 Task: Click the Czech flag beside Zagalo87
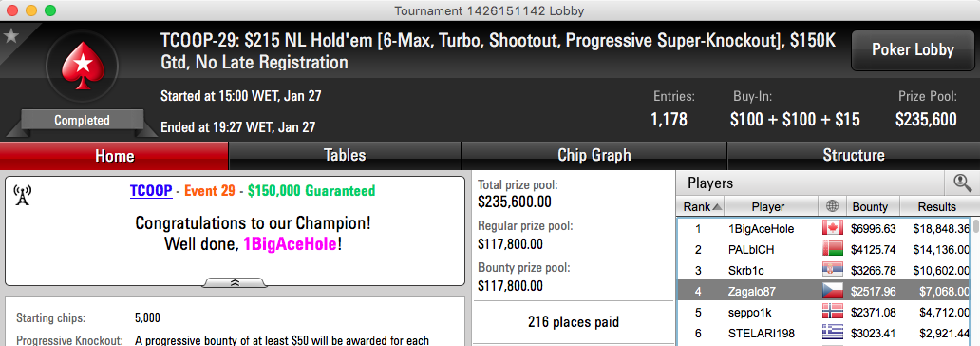[x=833, y=290]
